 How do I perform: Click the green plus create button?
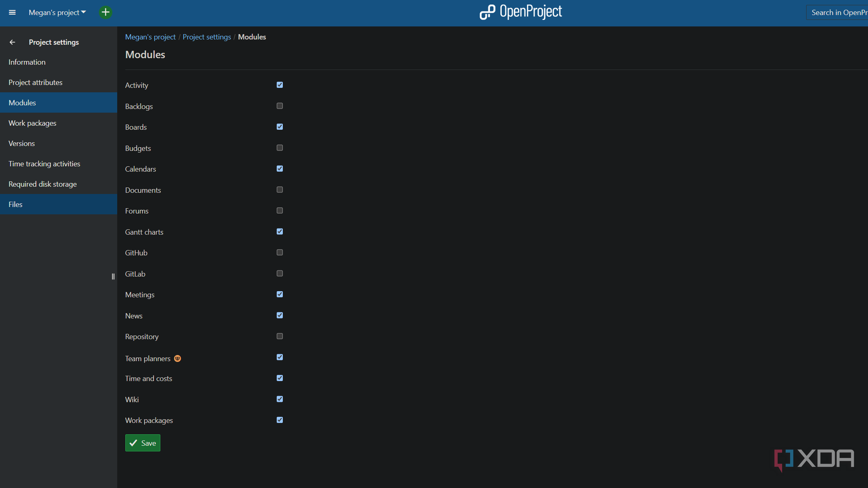point(105,13)
